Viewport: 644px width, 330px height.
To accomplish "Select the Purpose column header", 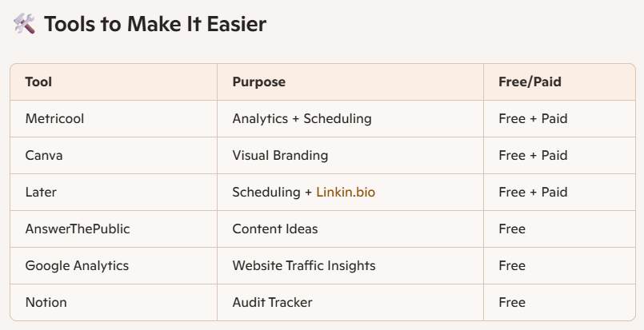I will click(x=350, y=82).
